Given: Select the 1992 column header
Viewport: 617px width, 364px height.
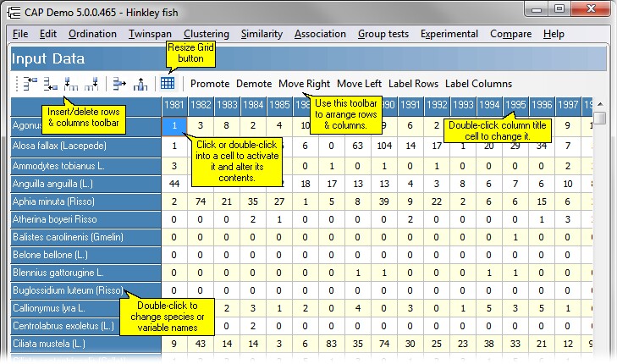Looking at the screenshot, I should pyautogui.click(x=437, y=105).
